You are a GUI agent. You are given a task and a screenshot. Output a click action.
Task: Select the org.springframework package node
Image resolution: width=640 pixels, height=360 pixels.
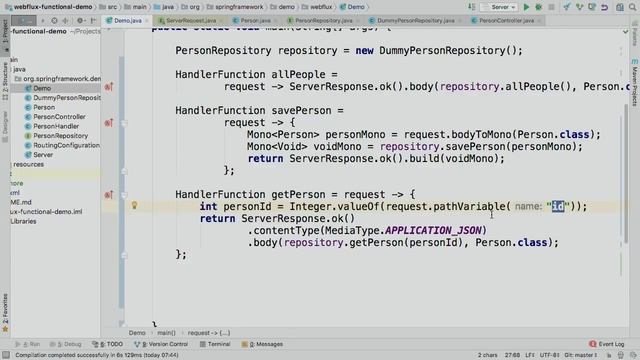coord(58,79)
